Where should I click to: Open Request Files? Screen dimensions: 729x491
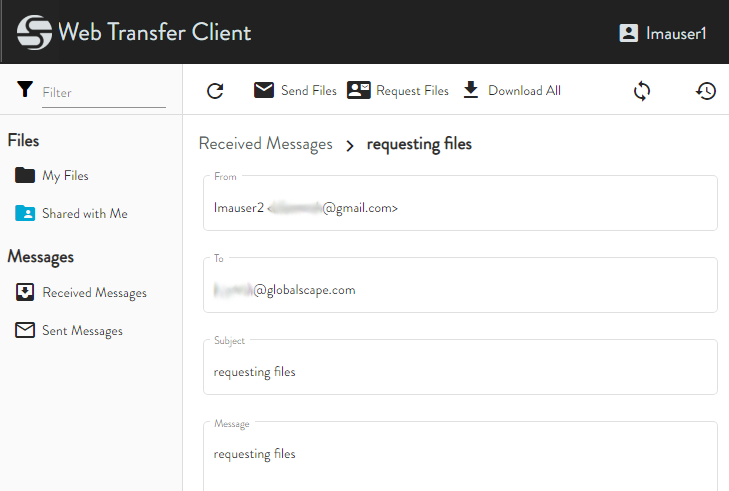pos(412,91)
